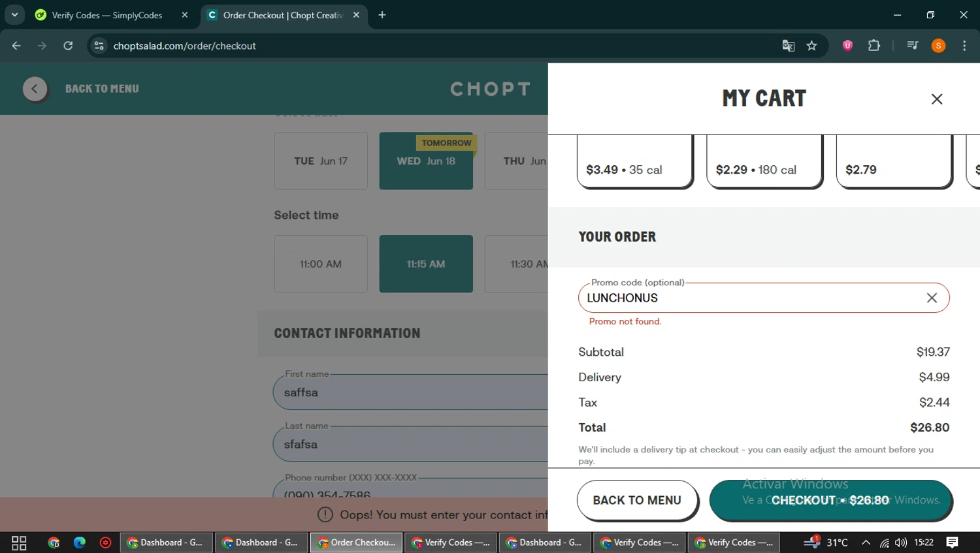
Task: Open the Extensions puzzle menu
Action: click(874, 46)
